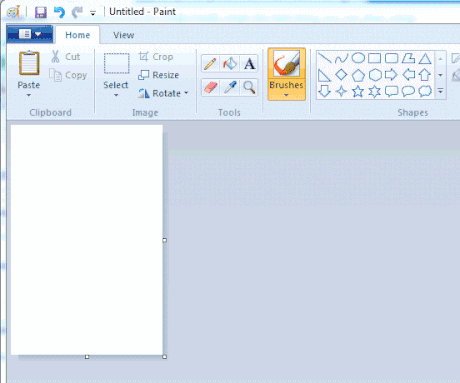
Task: Activate the Eraser tool
Action: click(210, 87)
